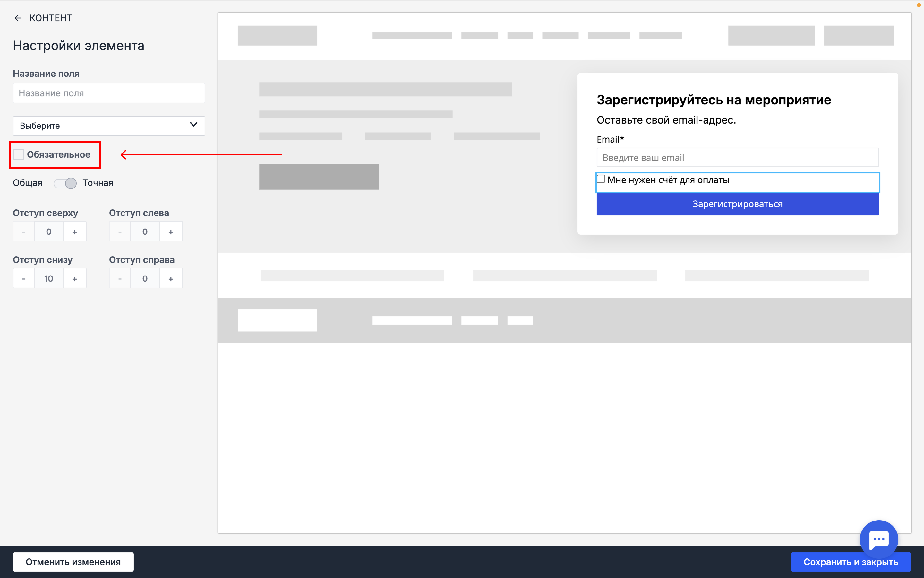
Task: Decrease Отступ сверху with the minus button
Action: (x=24, y=232)
